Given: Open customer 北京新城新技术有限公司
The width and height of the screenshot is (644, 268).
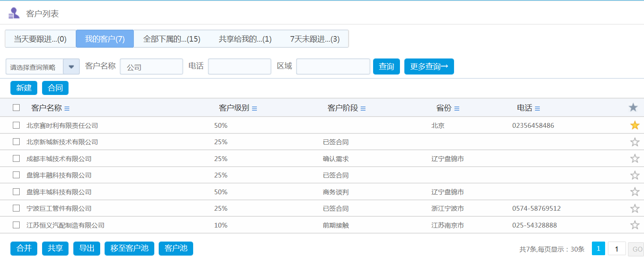Looking at the screenshot, I should coord(62,142).
